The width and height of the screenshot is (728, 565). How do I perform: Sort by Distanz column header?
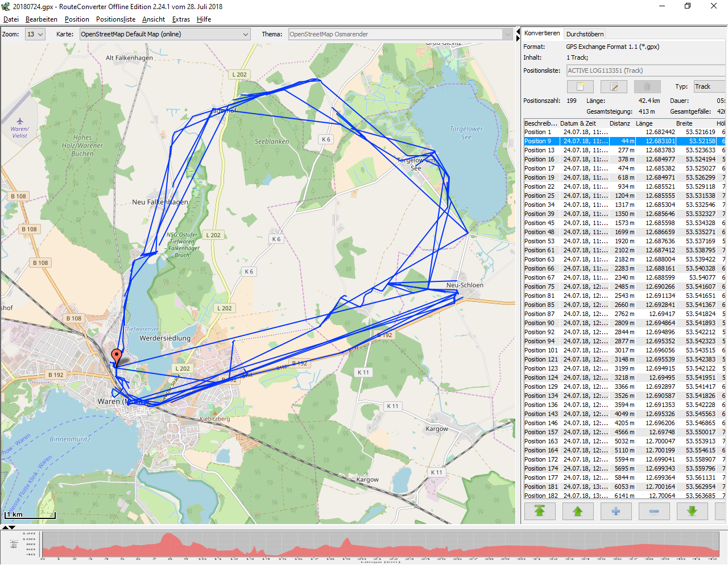coord(619,123)
